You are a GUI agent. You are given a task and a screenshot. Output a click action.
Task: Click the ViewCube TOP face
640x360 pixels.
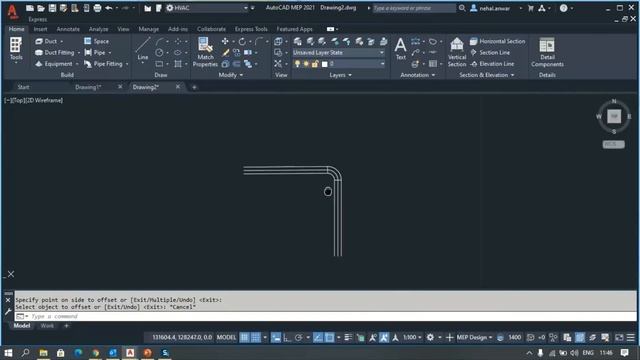pos(614,116)
